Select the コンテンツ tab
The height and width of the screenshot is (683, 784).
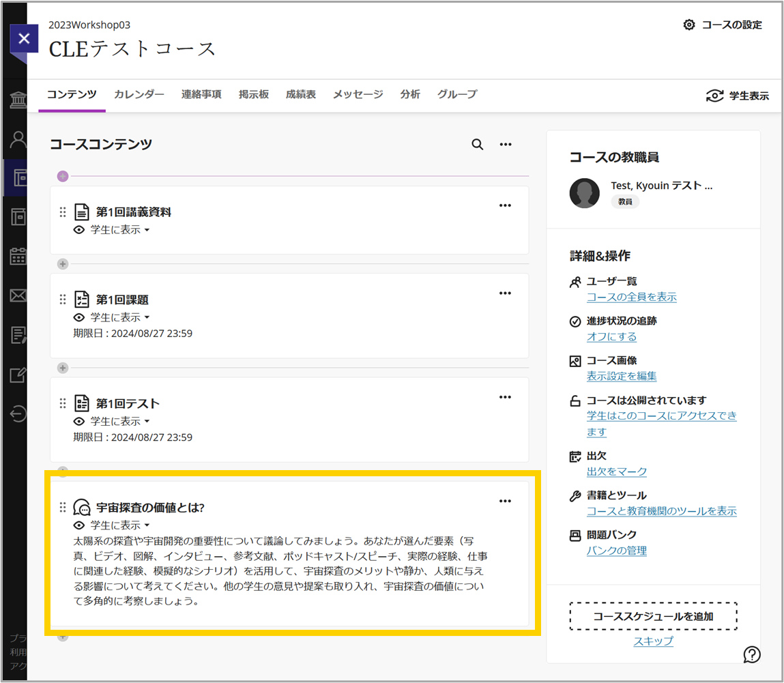coord(72,94)
